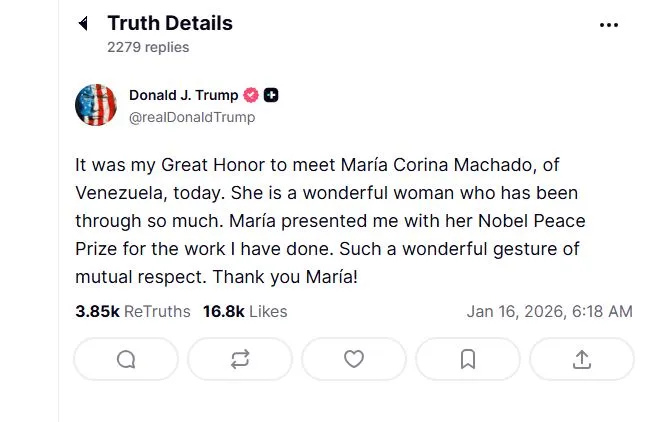Viewport: 646px width, 422px height.
Task: View the 16.8k Likes list
Action: [245, 311]
